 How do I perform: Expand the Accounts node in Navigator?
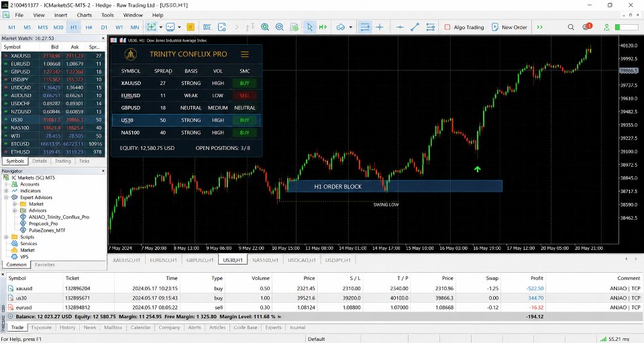click(6, 184)
